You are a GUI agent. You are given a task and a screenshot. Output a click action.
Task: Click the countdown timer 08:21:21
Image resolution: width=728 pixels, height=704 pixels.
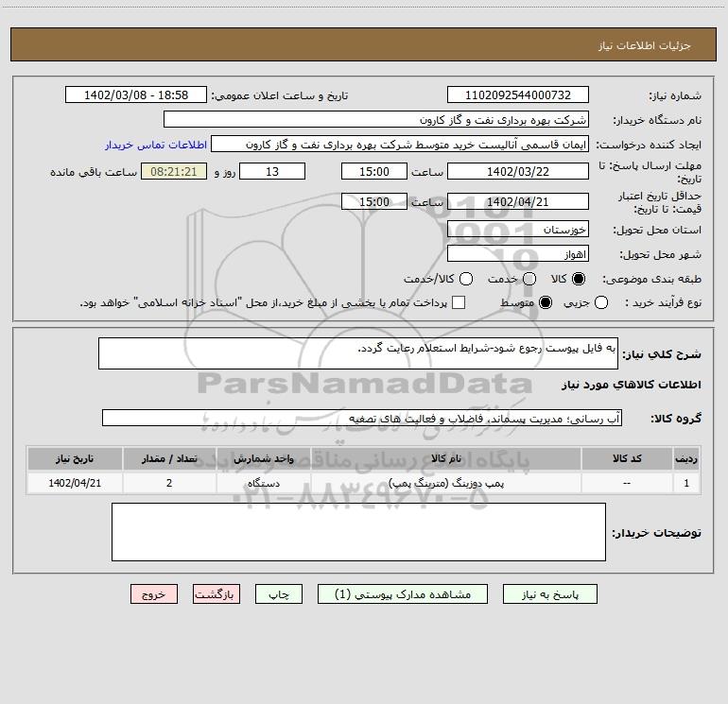[174, 171]
